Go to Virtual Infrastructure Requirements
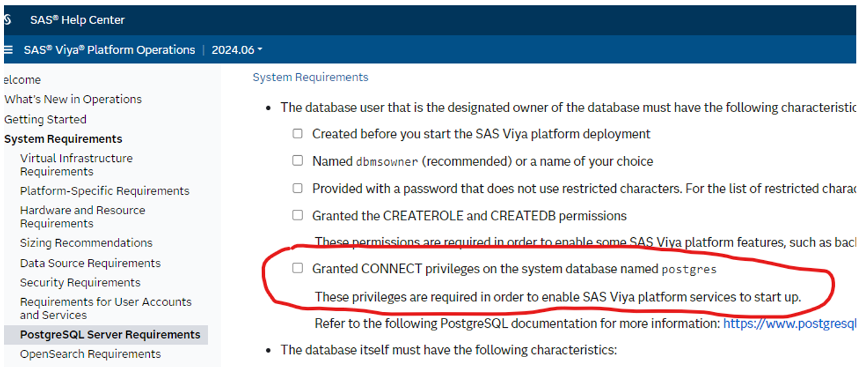Viewport: 868px width, 367px height. [x=76, y=164]
